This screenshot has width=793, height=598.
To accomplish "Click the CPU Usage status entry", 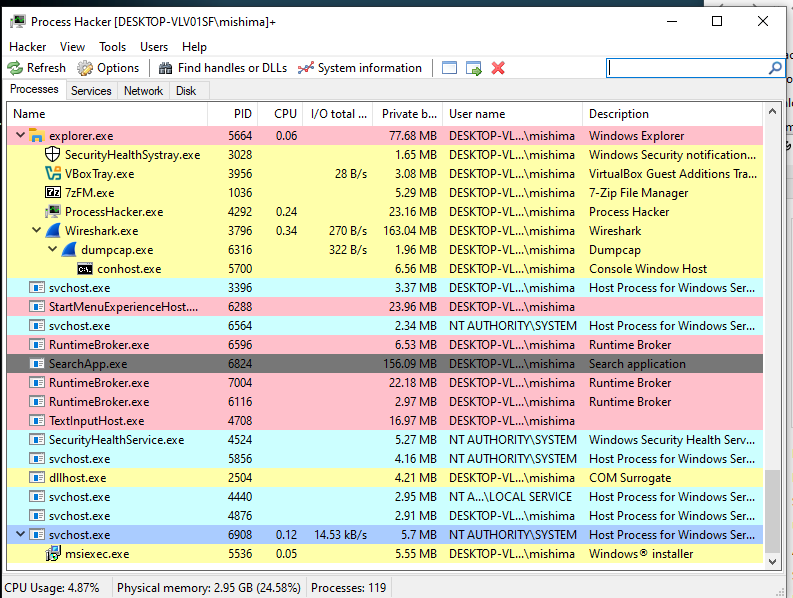I will pyautogui.click(x=52, y=588).
